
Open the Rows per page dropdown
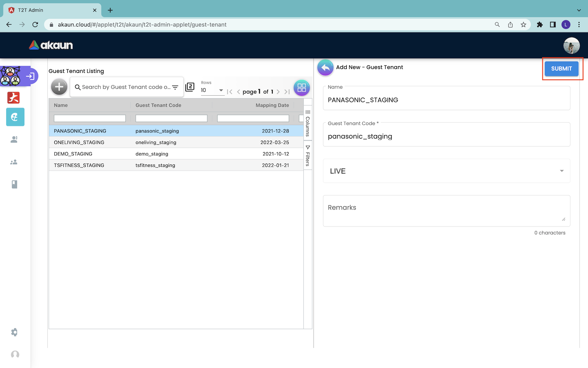click(x=212, y=90)
